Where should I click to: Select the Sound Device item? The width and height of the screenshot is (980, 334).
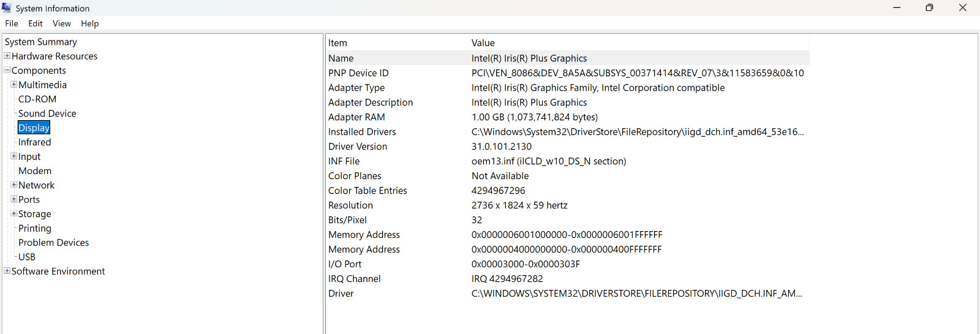[47, 113]
